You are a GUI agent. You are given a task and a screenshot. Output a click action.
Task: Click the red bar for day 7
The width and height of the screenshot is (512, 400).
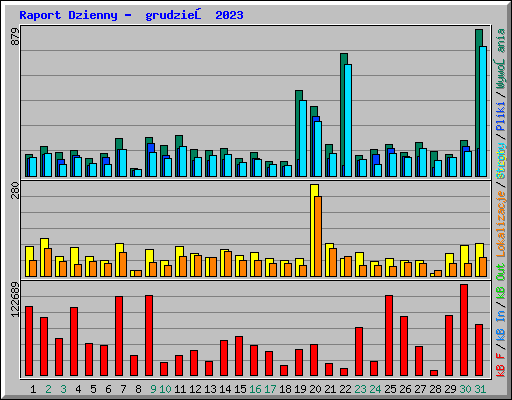(x=119, y=336)
